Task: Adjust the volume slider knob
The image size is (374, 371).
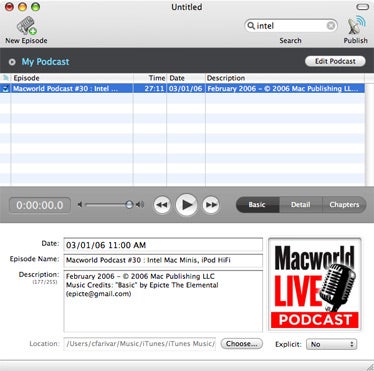Action: [129, 204]
